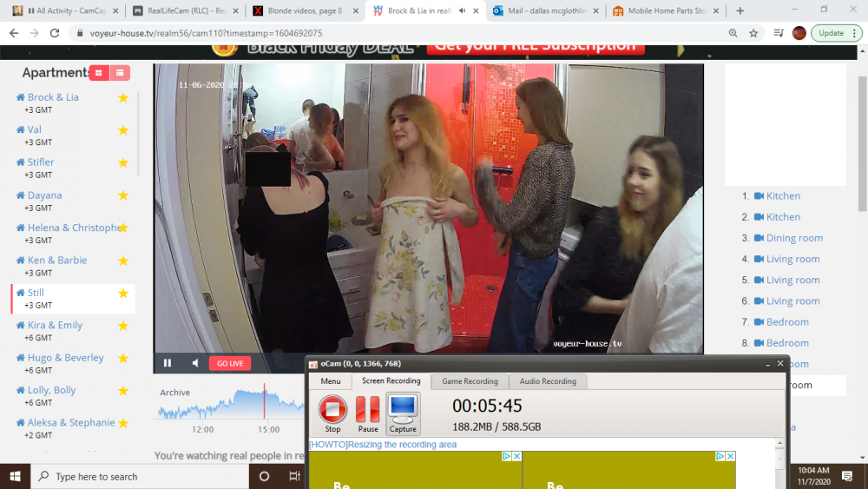Switch to Audio Recording tab

tap(548, 381)
